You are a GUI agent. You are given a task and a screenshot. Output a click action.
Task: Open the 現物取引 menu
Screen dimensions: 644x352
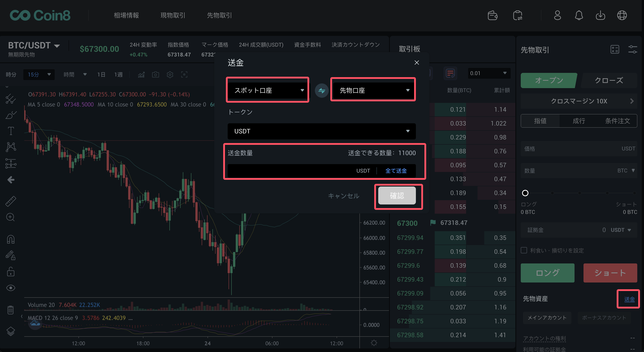click(x=173, y=15)
